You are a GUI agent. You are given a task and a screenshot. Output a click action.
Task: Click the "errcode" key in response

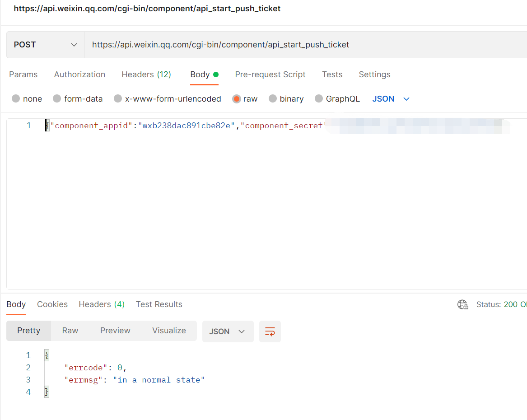click(86, 368)
